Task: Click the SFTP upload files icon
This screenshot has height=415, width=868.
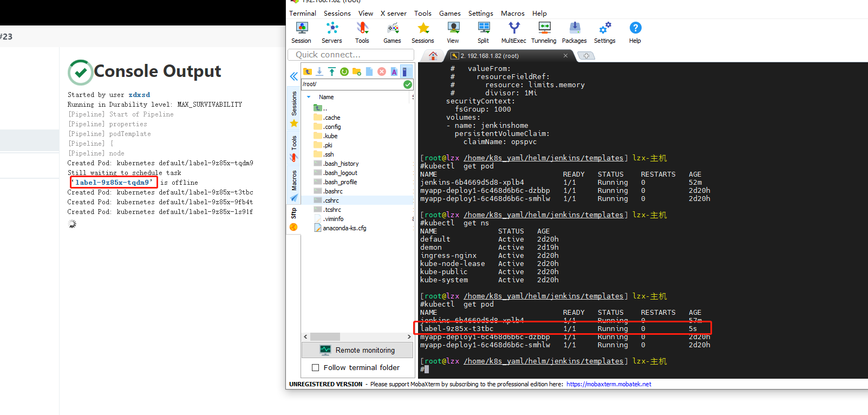Action: [332, 72]
